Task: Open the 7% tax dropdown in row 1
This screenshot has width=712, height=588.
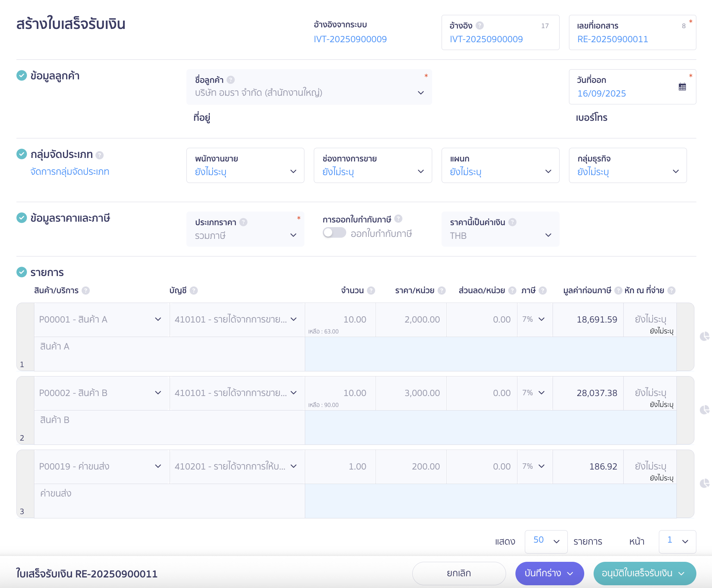Action: (535, 320)
